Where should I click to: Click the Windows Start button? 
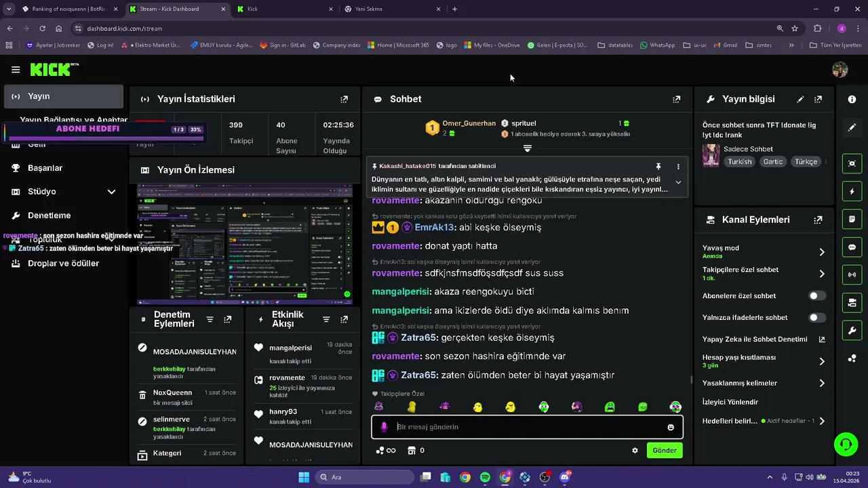[304, 477]
